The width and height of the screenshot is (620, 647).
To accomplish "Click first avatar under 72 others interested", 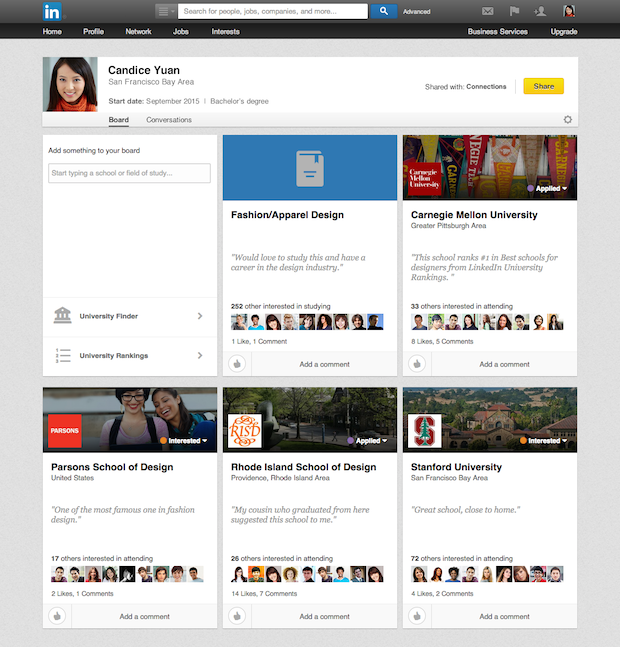I will click(x=419, y=574).
